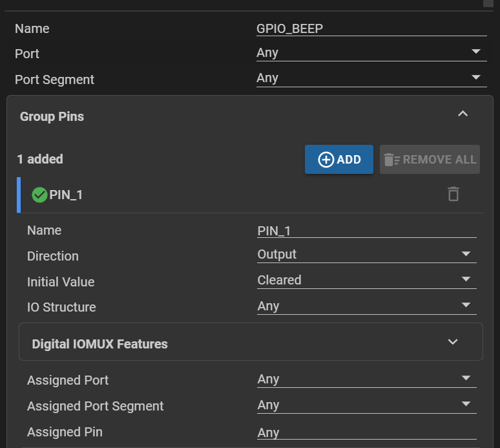The width and height of the screenshot is (500, 448).
Task: Open the Port dropdown
Action: tap(371, 53)
